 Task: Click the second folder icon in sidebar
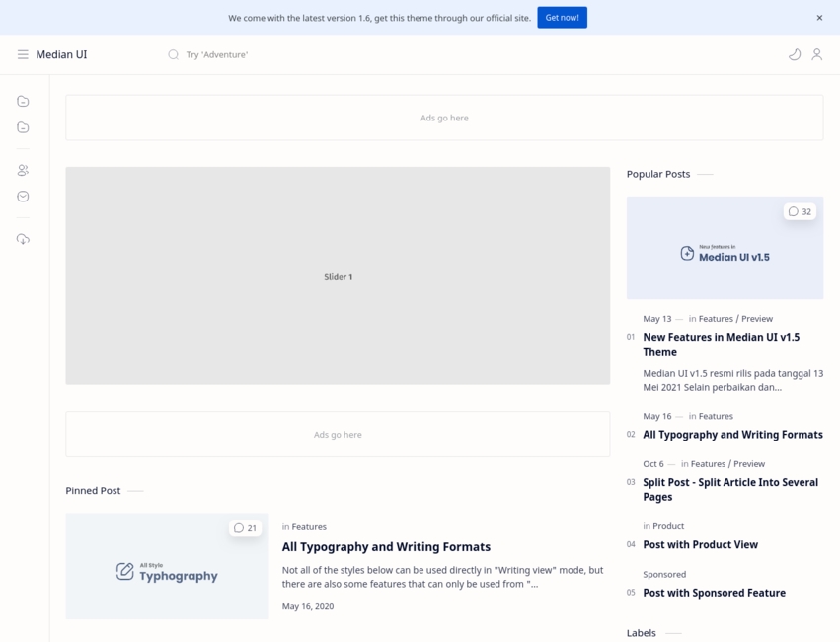pyautogui.click(x=23, y=127)
